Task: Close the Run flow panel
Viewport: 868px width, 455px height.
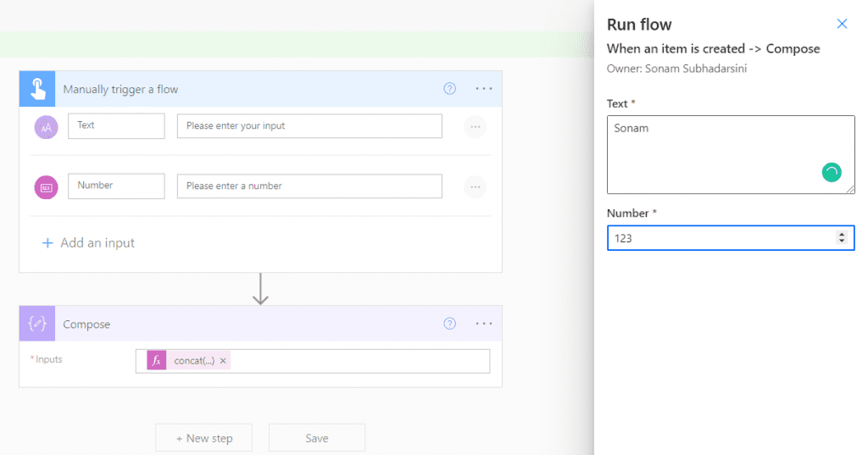Action: point(842,24)
